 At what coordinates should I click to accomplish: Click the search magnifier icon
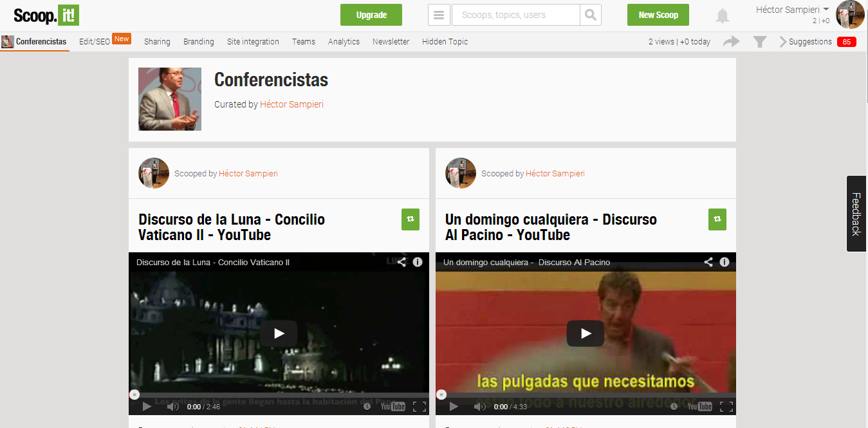pos(590,15)
